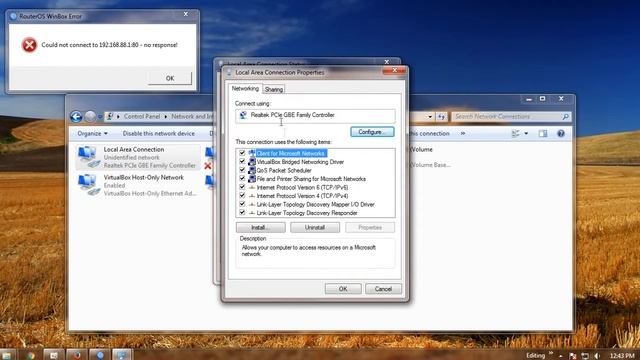This screenshot has width=640, height=360.
Task: Toggle VirtualBox Bridged Networking Driver checkbox
Action: 242,162
